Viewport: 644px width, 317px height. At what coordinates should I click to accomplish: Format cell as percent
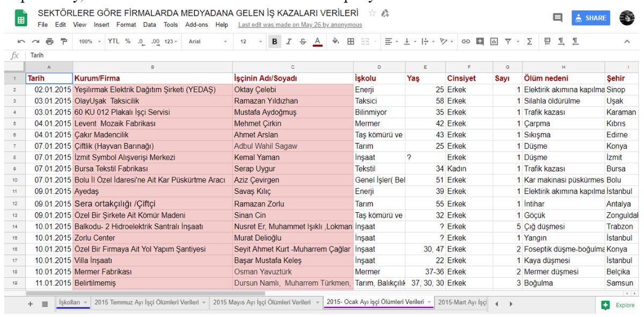click(128, 41)
